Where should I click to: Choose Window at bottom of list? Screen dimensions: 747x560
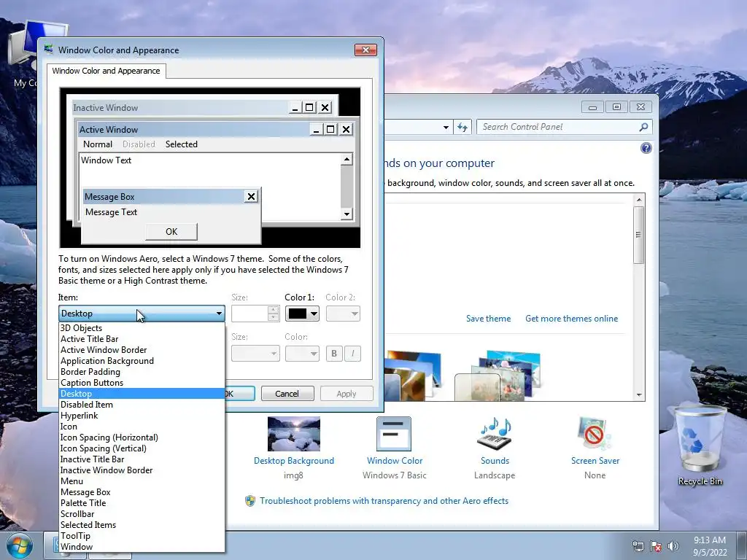click(142, 547)
